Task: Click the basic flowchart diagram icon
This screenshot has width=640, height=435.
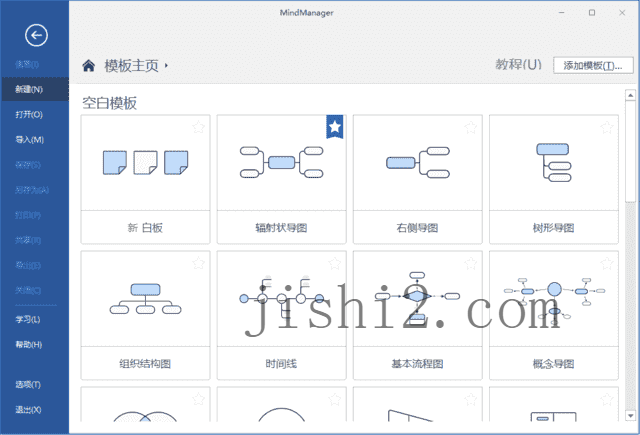Action: click(418, 298)
